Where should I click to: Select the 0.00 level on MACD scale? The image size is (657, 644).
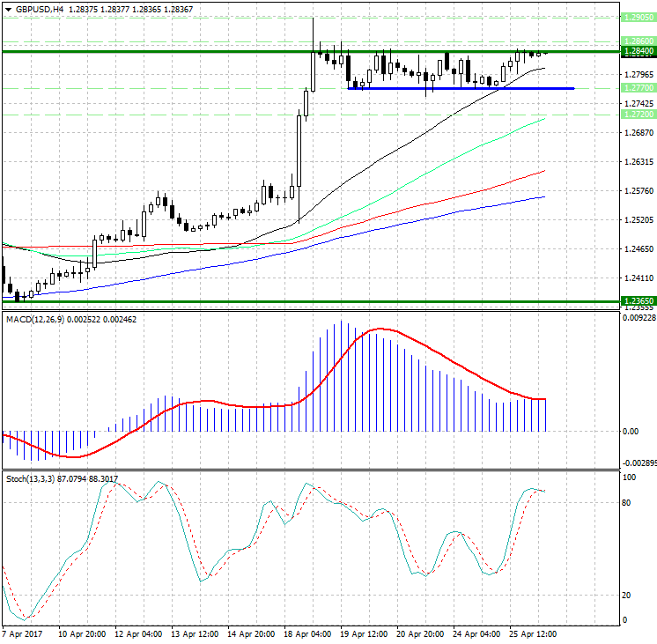click(631, 431)
